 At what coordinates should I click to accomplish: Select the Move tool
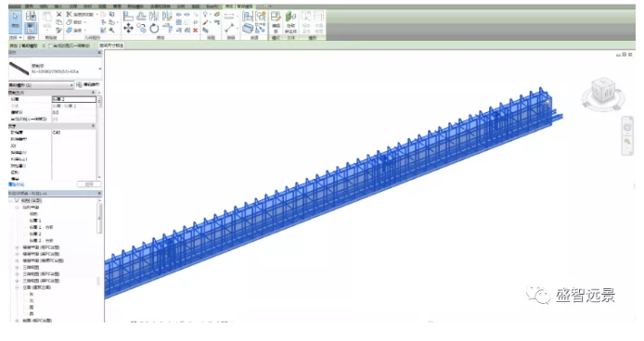(128, 29)
